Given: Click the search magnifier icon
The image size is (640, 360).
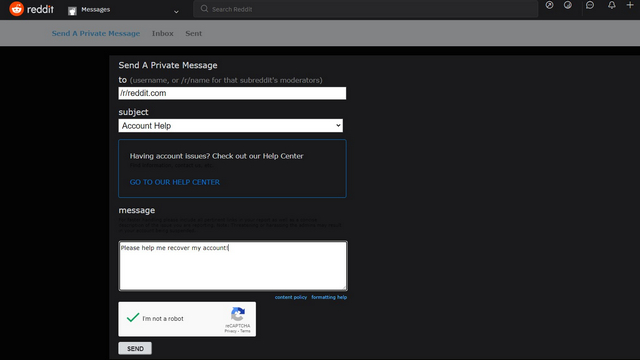Looking at the screenshot, I should [204, 9].
